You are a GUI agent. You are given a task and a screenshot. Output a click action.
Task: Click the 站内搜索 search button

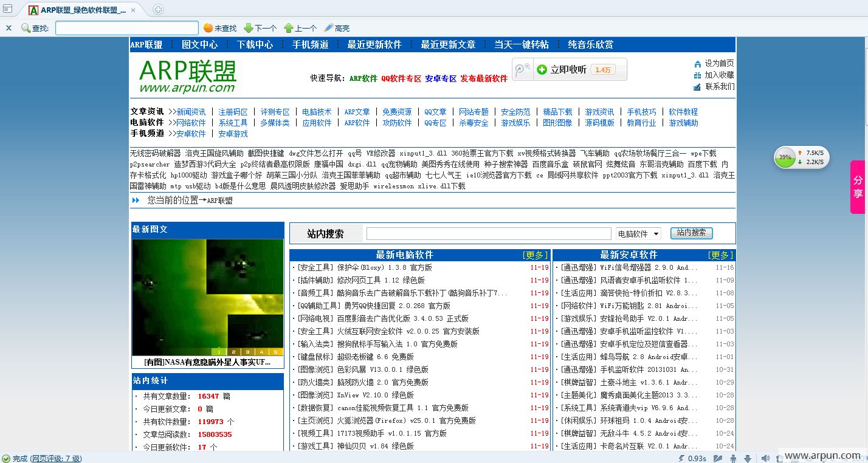click(x=691, y=233)
